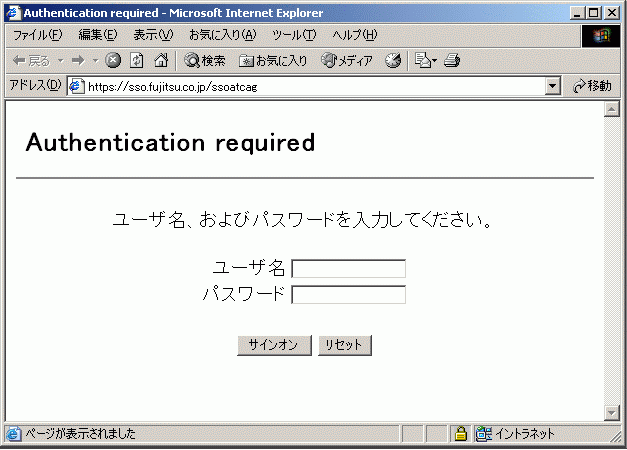Image resolution: width=627 pixels, height=450 pixels.
Task: Open the ツール menu
Action: pos(293,35)
